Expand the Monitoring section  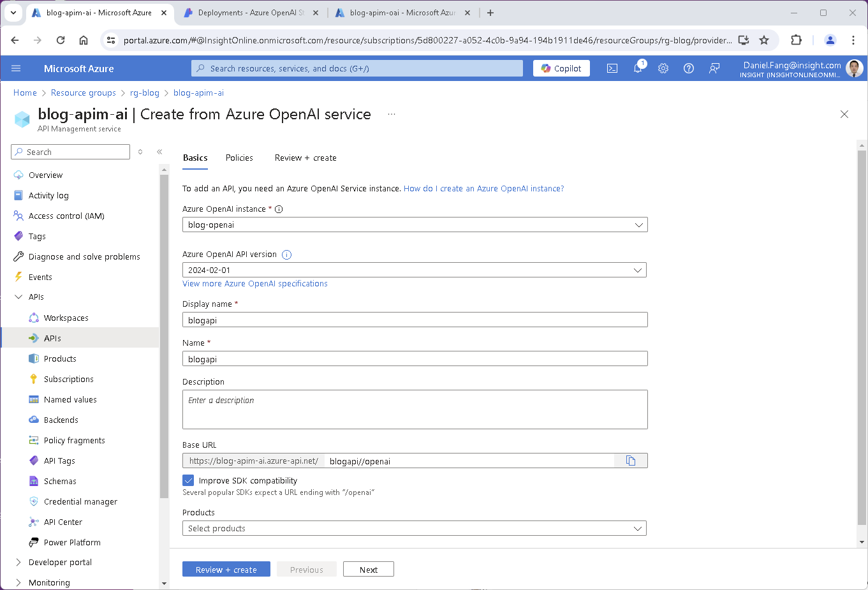coord(18,582)
